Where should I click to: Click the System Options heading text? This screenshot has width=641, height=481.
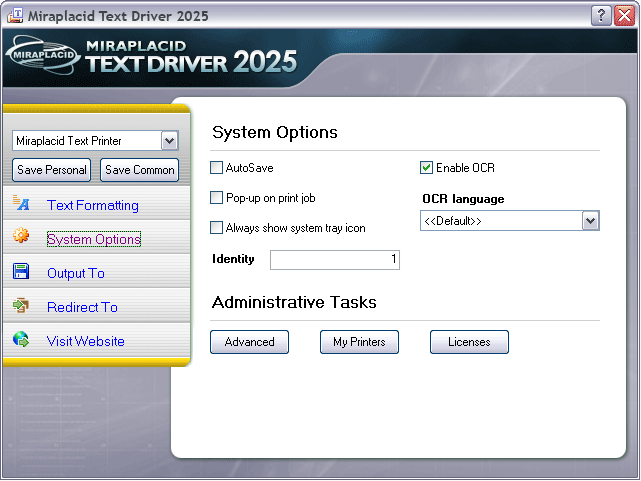click(275, 132)
